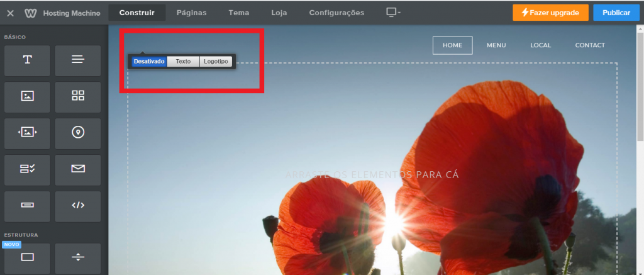This screenshot has height=275, width=644.
Task: Click the MENU navigation link
Action: pyautogui.click(x=496, y=46)
